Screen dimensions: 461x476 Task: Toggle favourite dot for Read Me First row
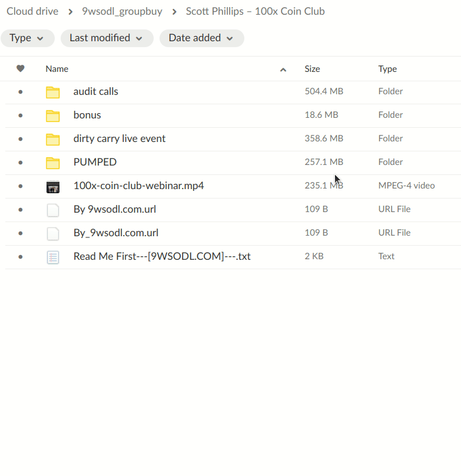pos(21,257)
